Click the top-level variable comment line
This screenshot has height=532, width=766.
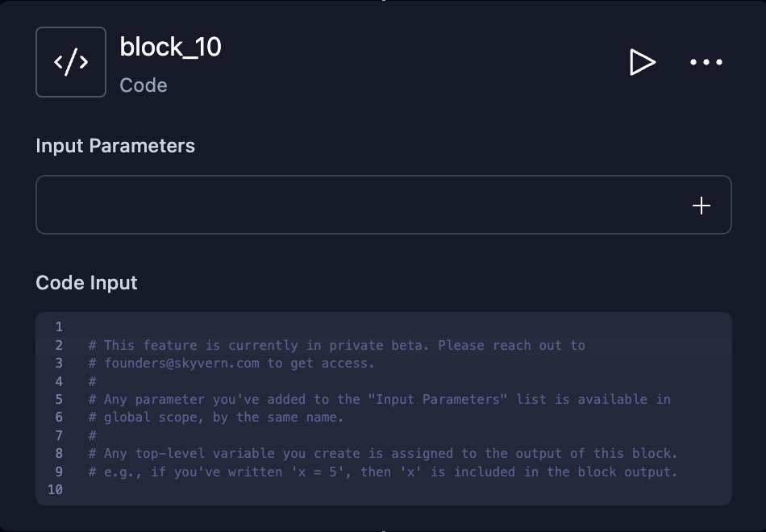click(383, 454)
